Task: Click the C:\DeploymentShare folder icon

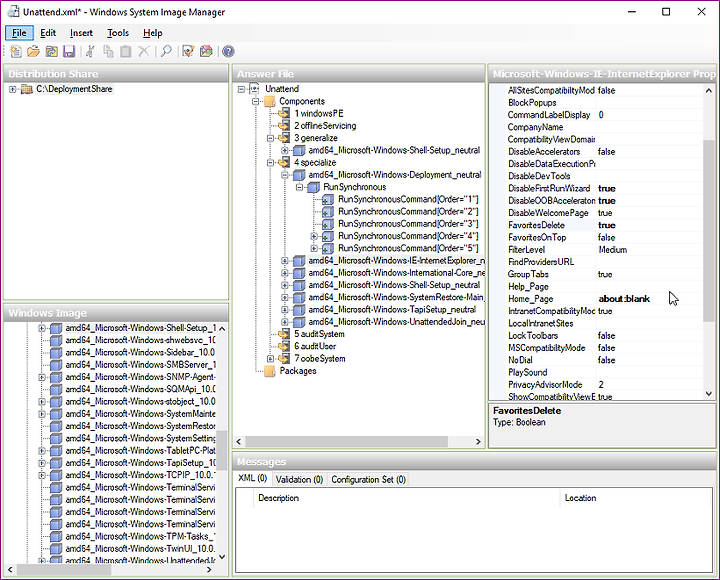Action: 27,89
